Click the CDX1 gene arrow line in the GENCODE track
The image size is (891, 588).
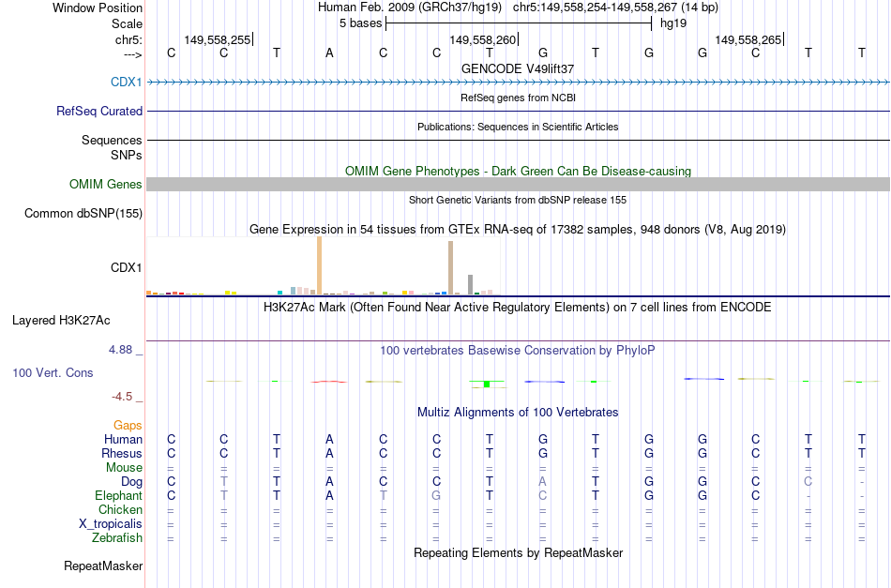pyautogui.click(x=518, y=83)
